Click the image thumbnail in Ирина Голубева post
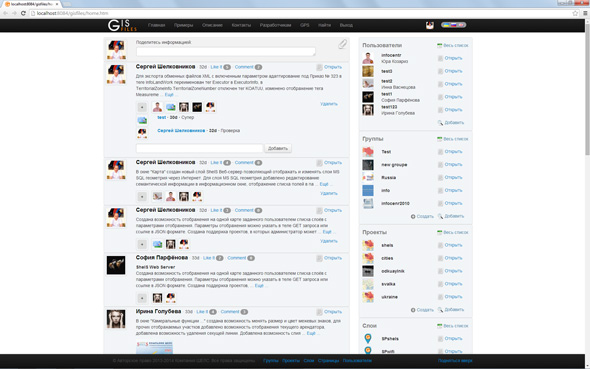Screen dimensions: 590x369 click(x=155, y=347)
